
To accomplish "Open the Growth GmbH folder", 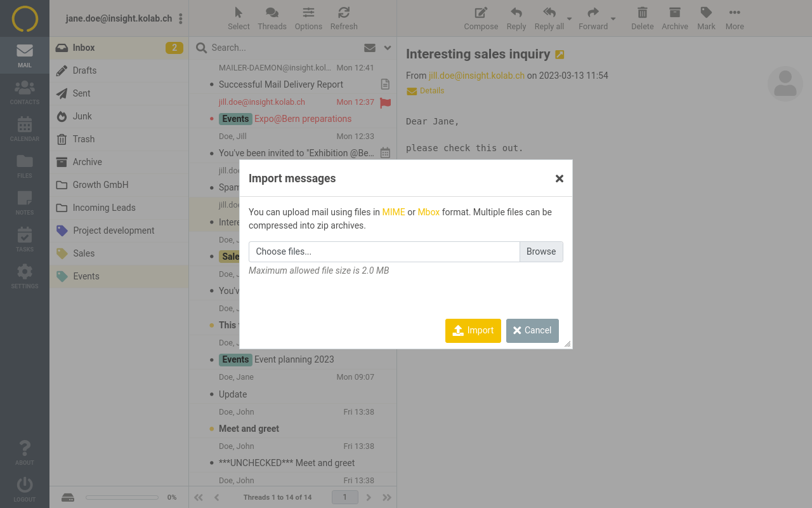I will [119, 185].
